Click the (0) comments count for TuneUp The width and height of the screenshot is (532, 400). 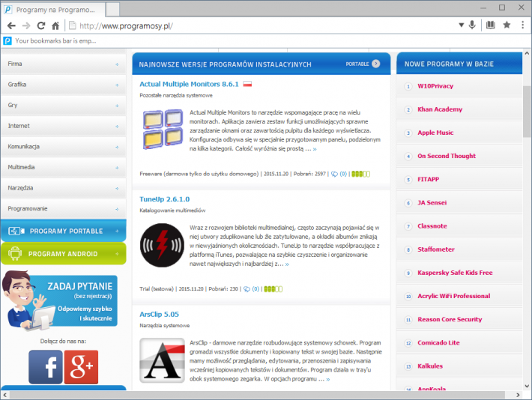click(256, 289)
